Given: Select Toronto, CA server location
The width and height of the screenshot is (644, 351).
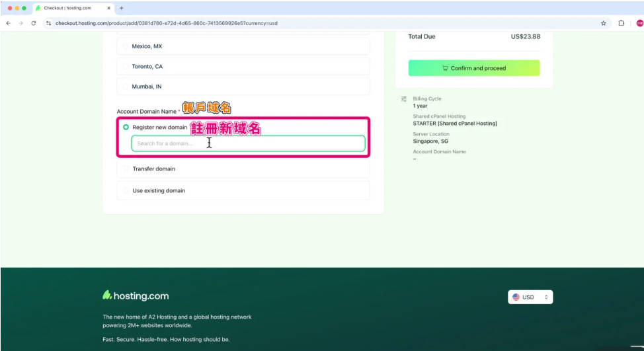Looking at the screenshot, I should pos(243,67).
